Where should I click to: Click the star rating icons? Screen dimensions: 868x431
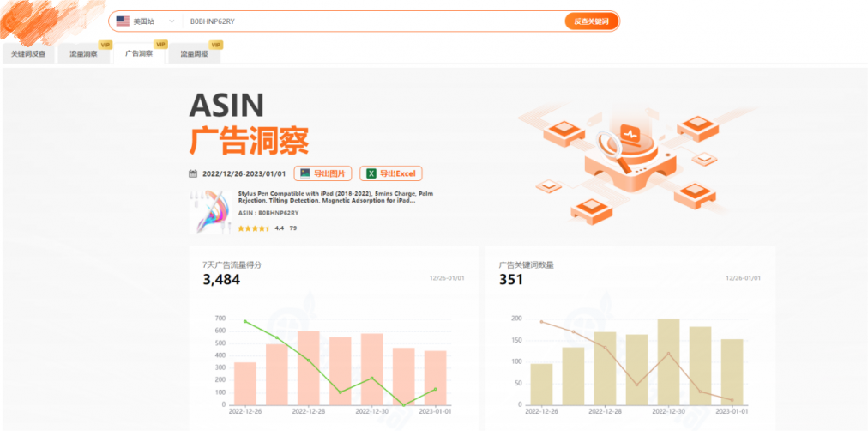[254, 228]
